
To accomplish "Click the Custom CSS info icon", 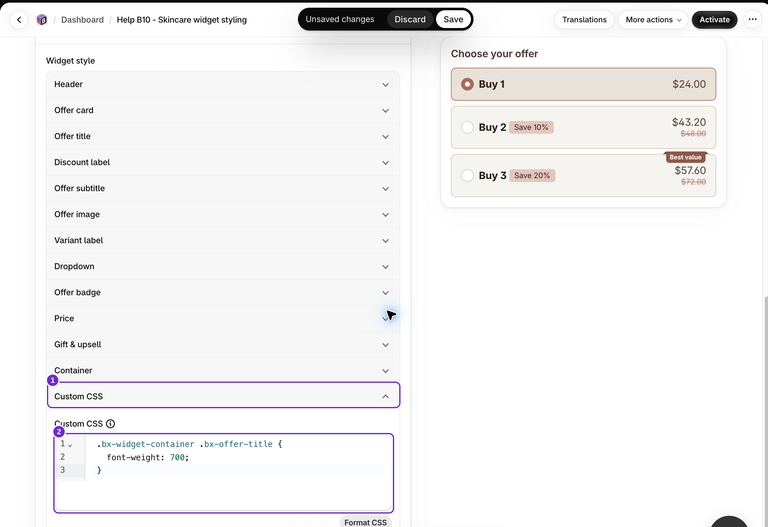I will click(x=111, y=424).
